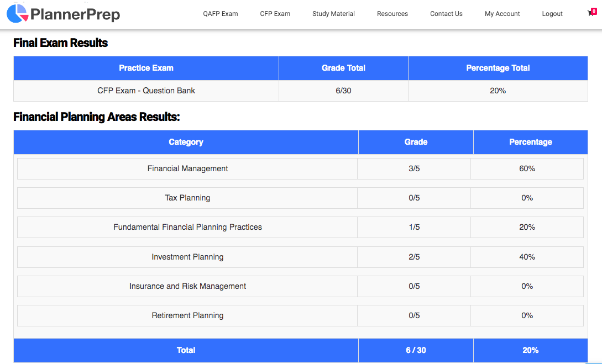Open the CFP Exam menu item
This screenshot has width=602, height=364.
point(275,13)
